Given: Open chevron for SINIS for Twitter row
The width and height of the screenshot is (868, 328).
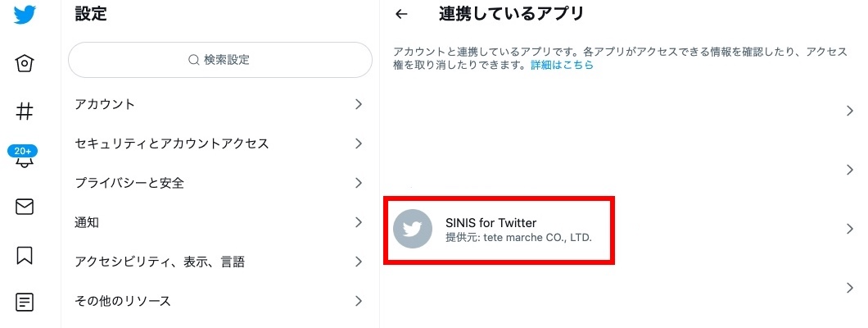Looking at the screenshot, I should [x=850, y=229].
